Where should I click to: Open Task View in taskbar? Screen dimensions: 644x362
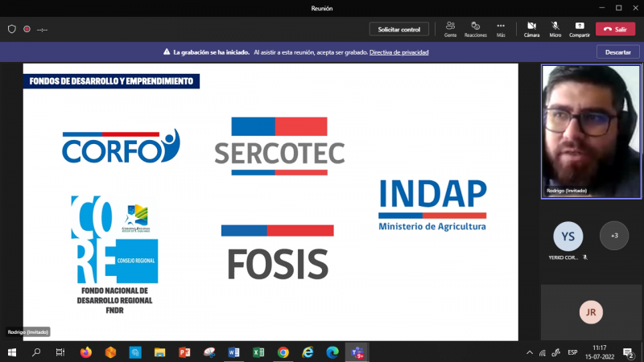point(60,352)
